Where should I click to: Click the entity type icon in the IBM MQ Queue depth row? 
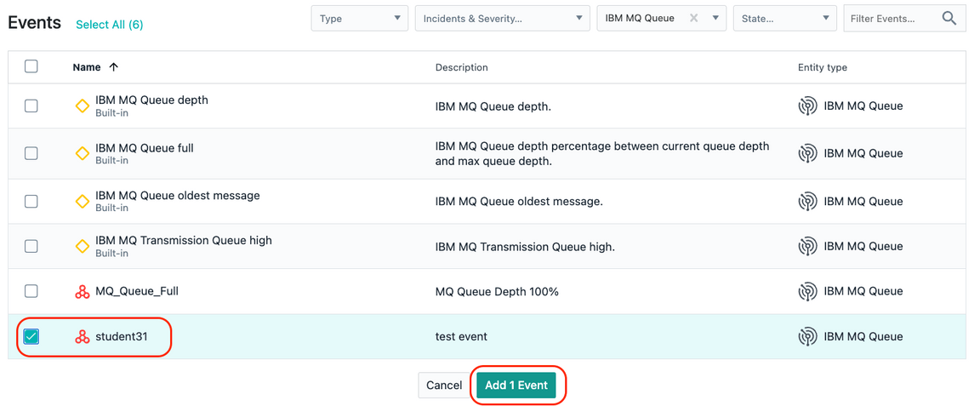coord(807,106)
